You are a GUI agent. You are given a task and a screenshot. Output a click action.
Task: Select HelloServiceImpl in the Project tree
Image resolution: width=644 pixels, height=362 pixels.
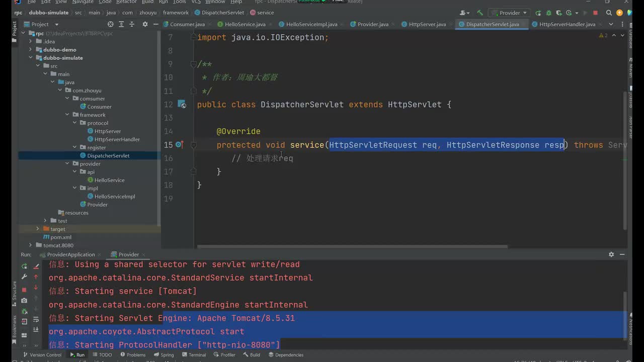coord(115,197)
